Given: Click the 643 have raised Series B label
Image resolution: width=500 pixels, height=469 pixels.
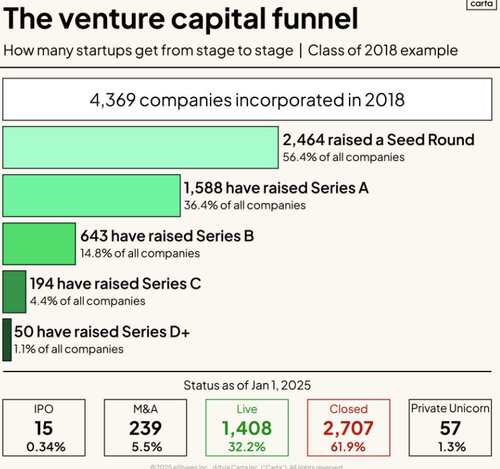Looking at the screenshot, I should tap(167, 236).
